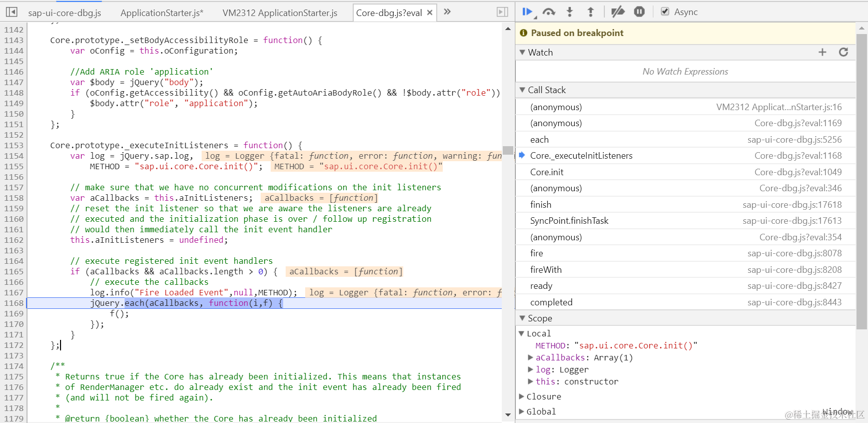Show more tabs overflow chevron
868x423 pixels.
[x=447, y=12]
